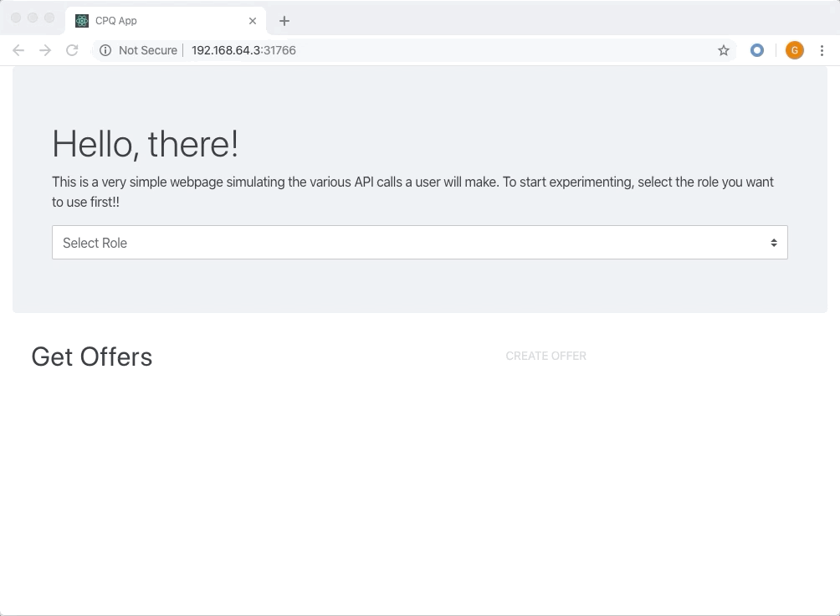Bookmark this page with the star
This screenshot has width=840, height=616.
(724, 50)
